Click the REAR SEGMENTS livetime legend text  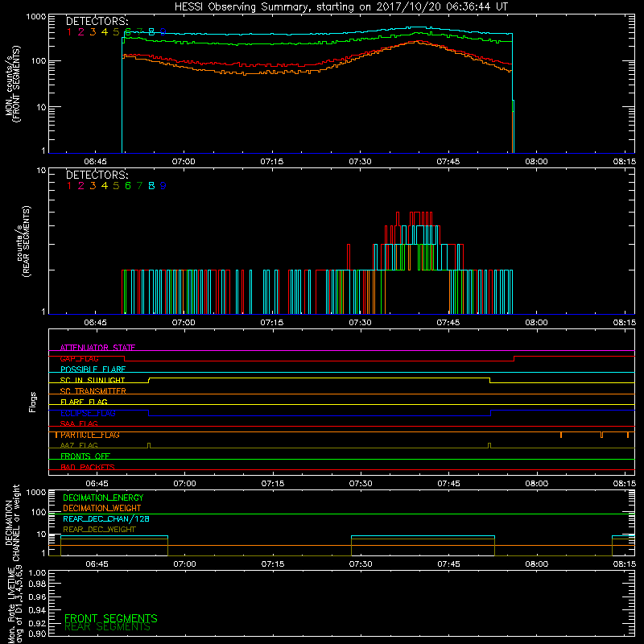click(108, 627)
